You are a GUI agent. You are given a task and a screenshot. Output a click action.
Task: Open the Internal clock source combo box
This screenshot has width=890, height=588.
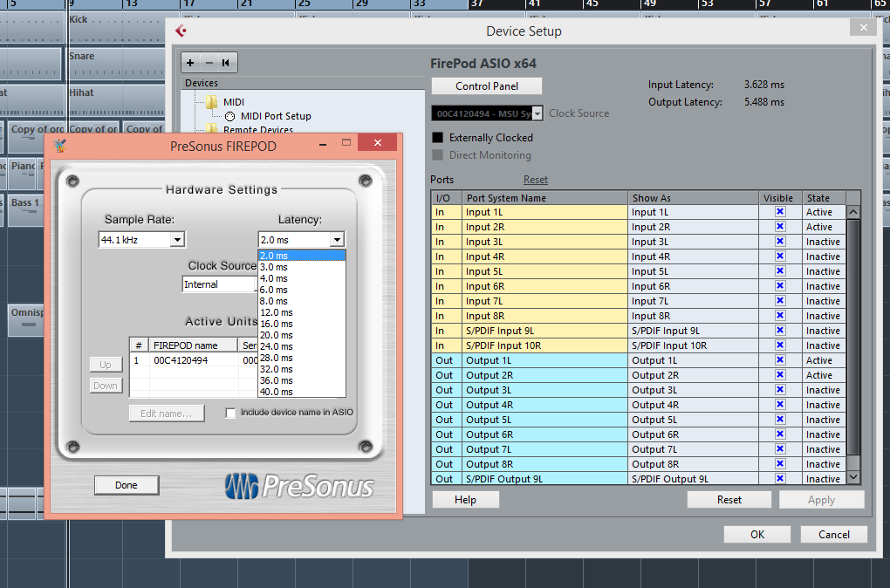(x=220, y=284)
